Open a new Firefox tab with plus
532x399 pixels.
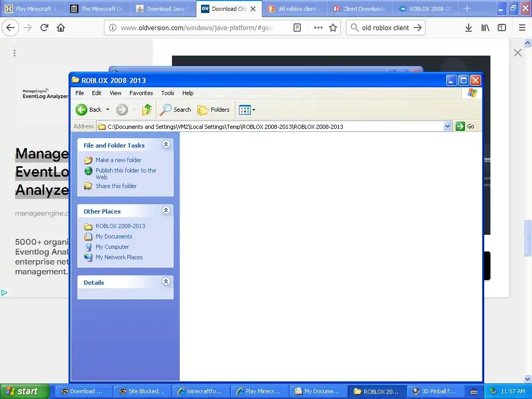(x=467, y=8)
